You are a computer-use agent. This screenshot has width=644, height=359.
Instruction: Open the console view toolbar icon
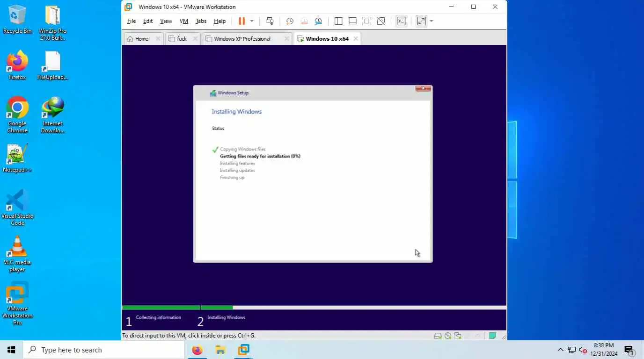401,21
